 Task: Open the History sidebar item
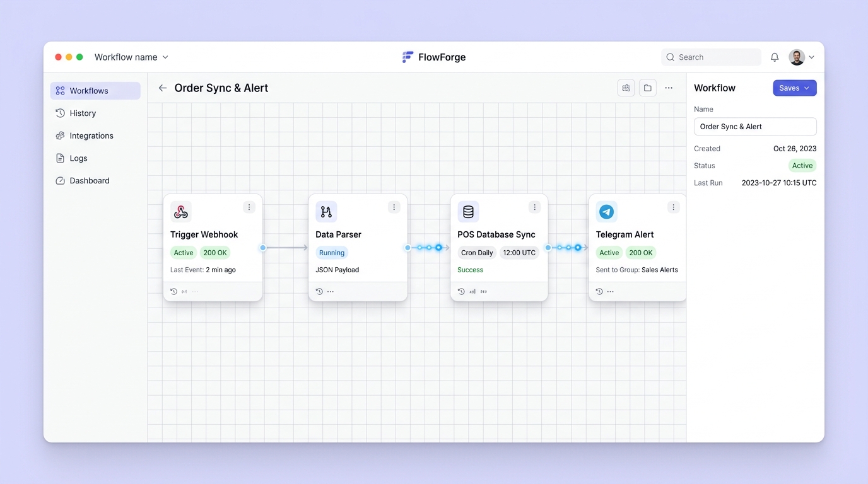[95, 113]
